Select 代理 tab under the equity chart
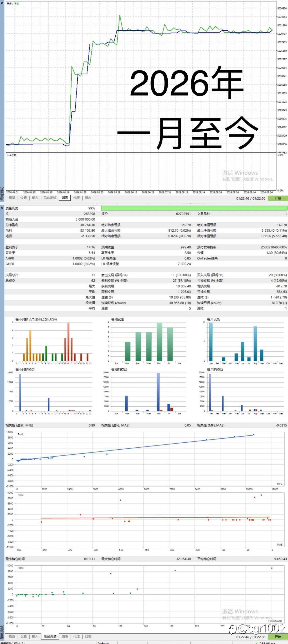Image resolution: width=288 pixels, height=644 pixels. 76,198
